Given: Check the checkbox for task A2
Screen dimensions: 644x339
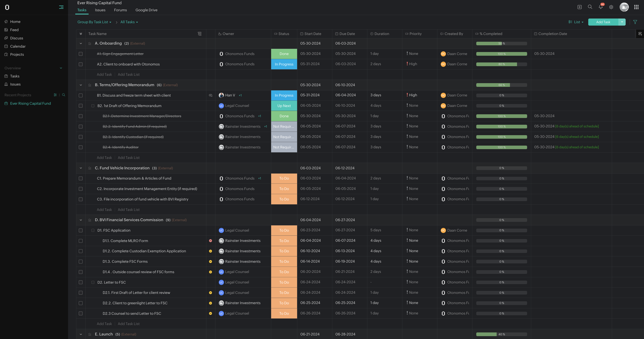Looking at the screenshot, I should tap(80, 64).
